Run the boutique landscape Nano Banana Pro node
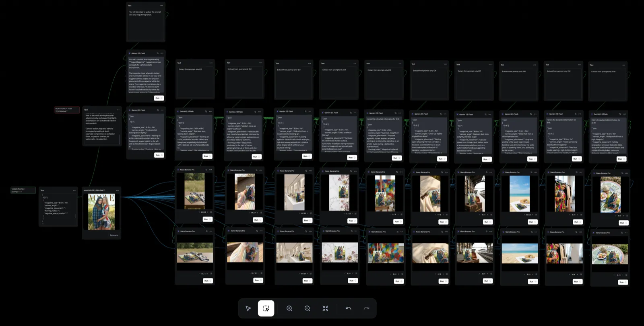This screenshot has height=326, width=644. click(x=307, y=281)
